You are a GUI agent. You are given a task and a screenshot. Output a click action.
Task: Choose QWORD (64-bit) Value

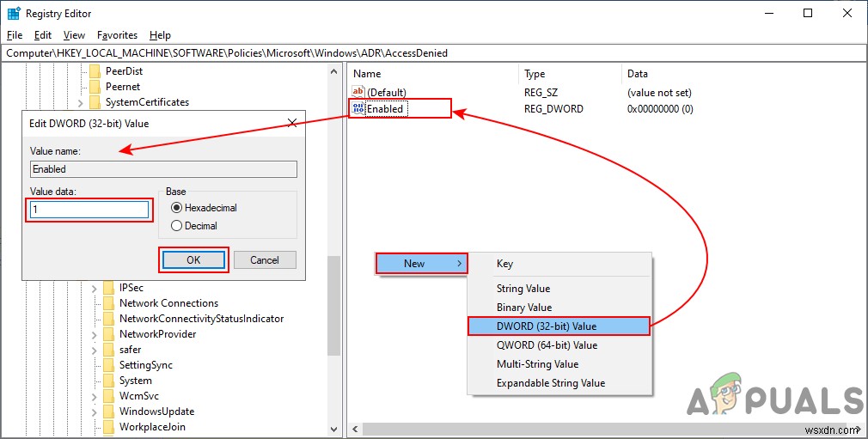click(559, 344)
